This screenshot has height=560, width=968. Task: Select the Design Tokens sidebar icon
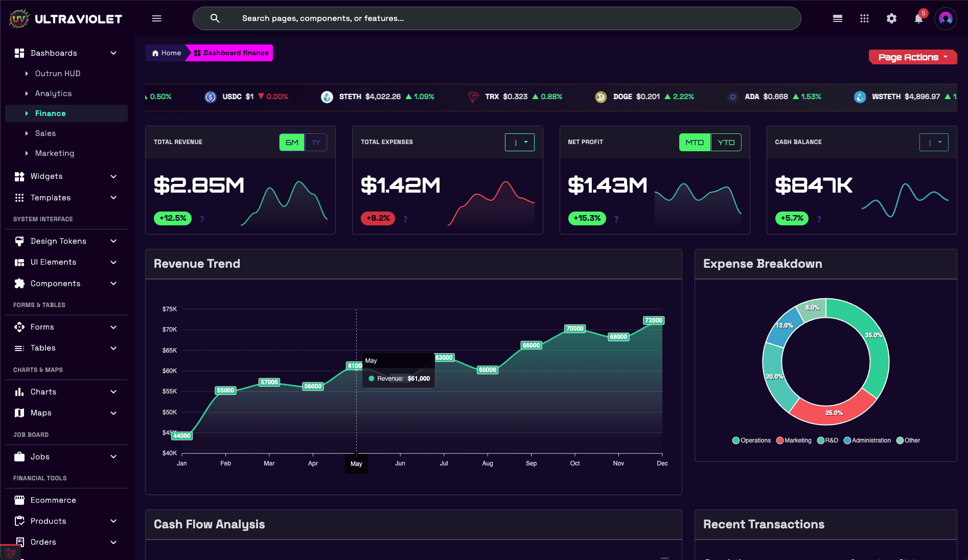tap(19, 241)
